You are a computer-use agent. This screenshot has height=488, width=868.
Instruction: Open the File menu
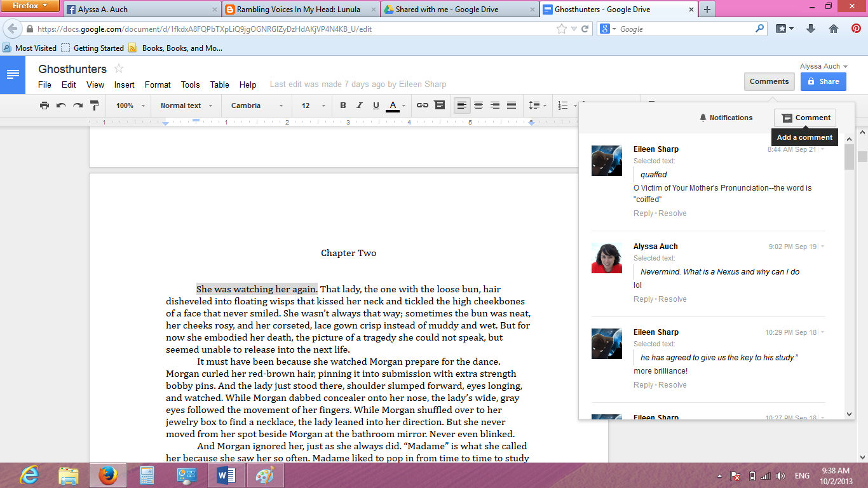(44, 85)
